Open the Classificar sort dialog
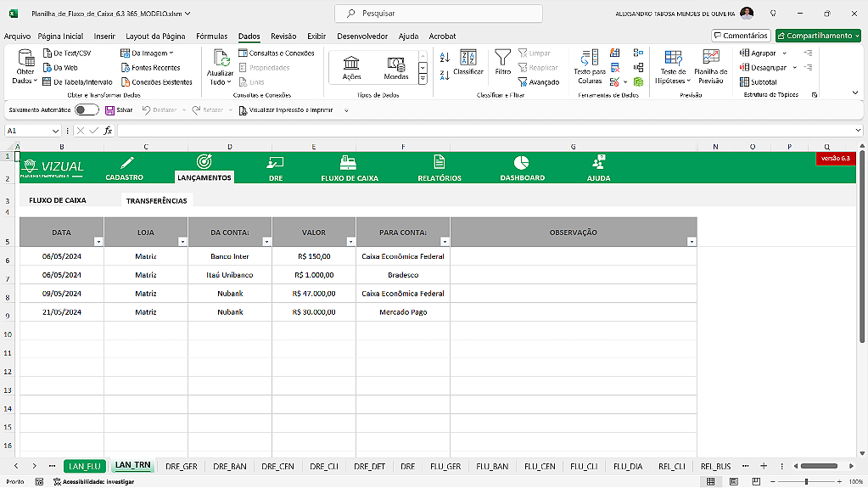The image size is (868, 488). [x=468, y=61]
